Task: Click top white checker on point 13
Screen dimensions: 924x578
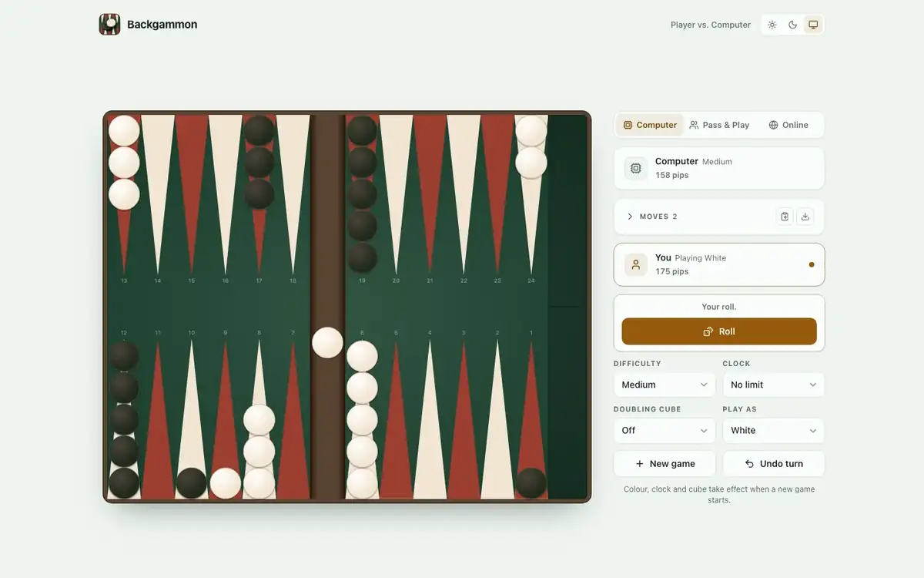Action: click(124, 131)
